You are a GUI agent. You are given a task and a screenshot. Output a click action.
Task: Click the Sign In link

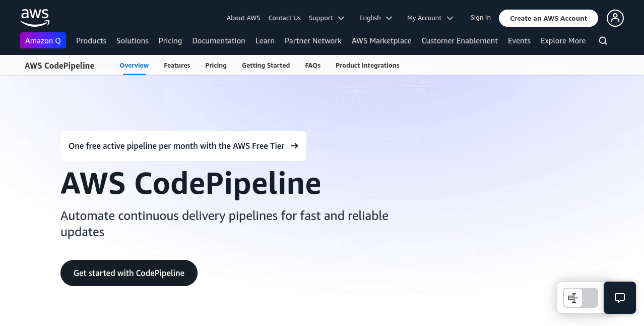click(x=480, y=18)
